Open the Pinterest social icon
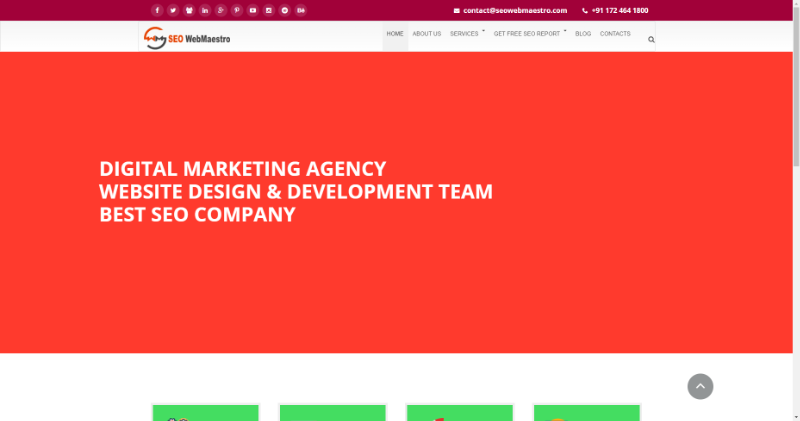Screen dimensions: 800x421 237,10
